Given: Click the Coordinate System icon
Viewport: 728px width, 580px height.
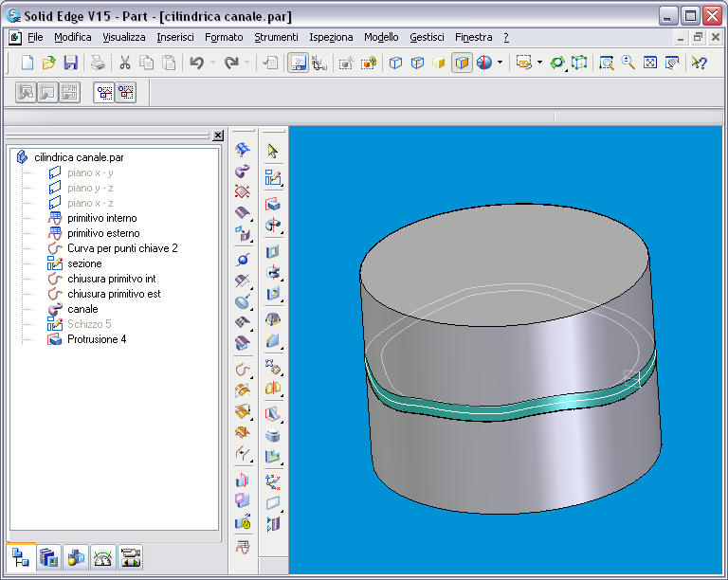Looking at the screenshot, I should tap(273, 482).
